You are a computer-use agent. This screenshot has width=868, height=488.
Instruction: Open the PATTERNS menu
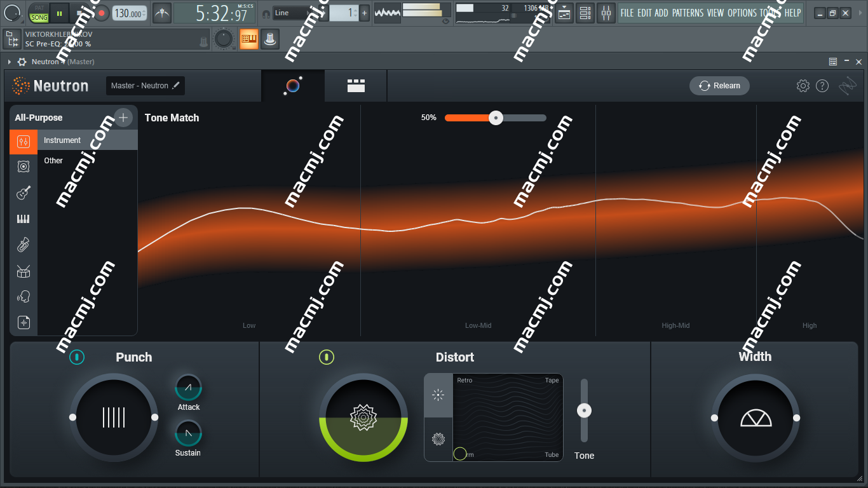pos(688,13)
